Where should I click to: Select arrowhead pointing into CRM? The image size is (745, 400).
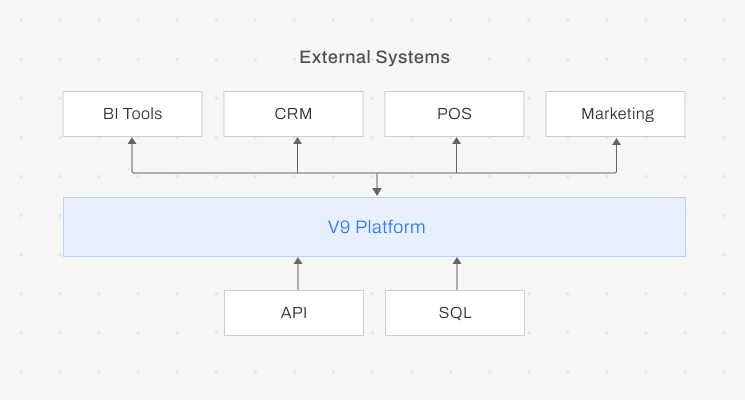pyautogui.click(x=297, y=142)
